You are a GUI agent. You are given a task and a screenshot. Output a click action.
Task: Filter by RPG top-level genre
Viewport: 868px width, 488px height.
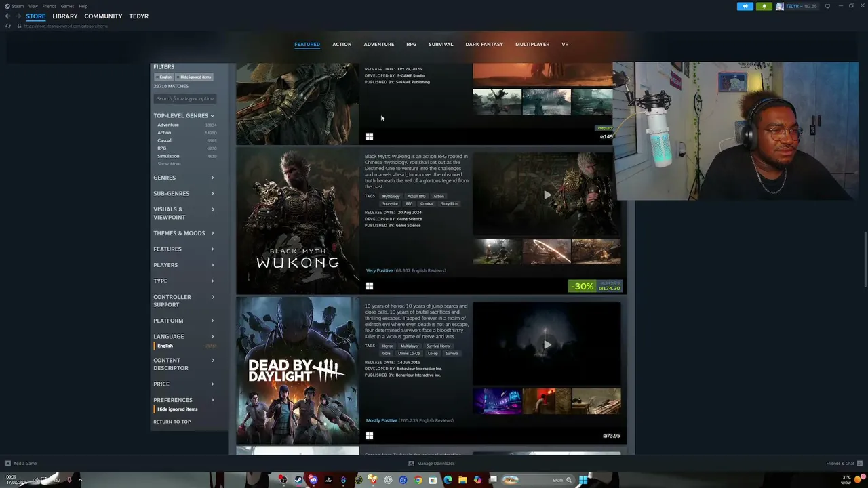[161, 148]
